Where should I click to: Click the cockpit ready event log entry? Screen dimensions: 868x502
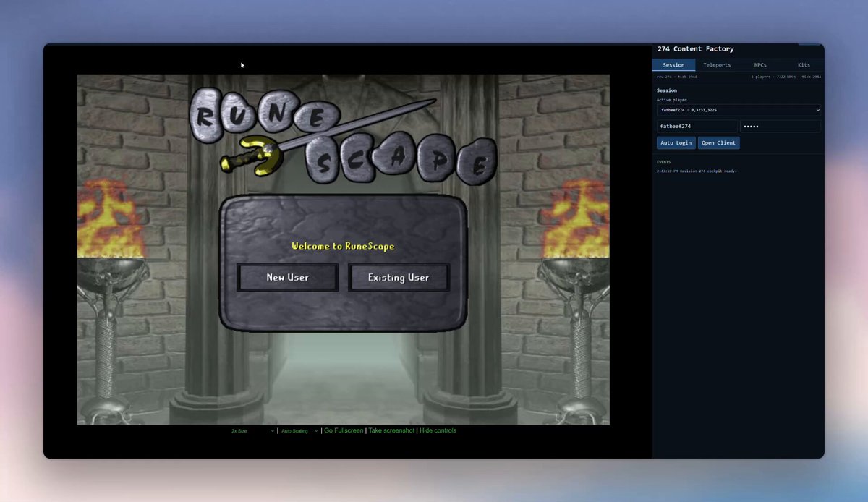[697, 171]
